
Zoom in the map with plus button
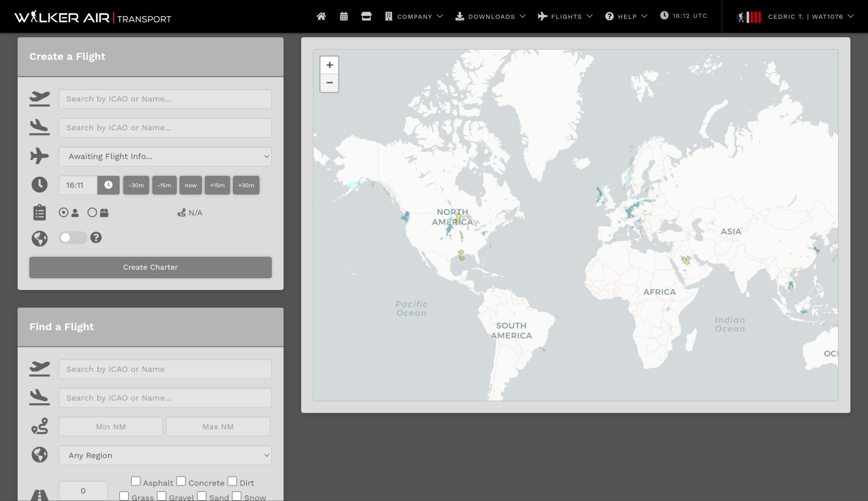click(329, 65)
